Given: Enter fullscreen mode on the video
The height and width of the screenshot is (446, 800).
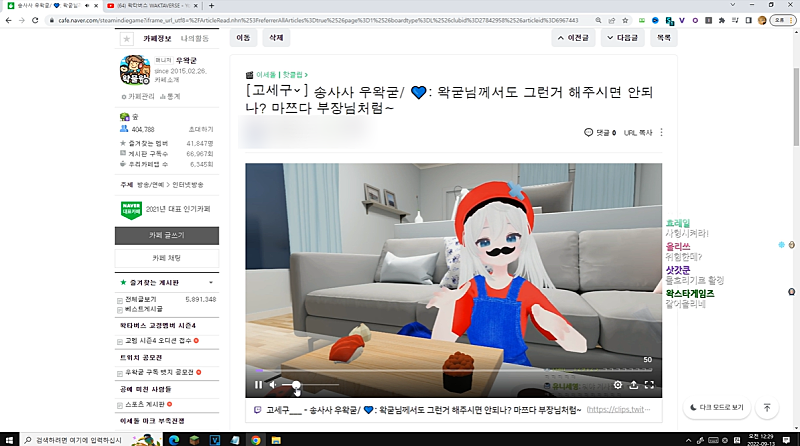Looking at the screenshot, I should point(649,384).
